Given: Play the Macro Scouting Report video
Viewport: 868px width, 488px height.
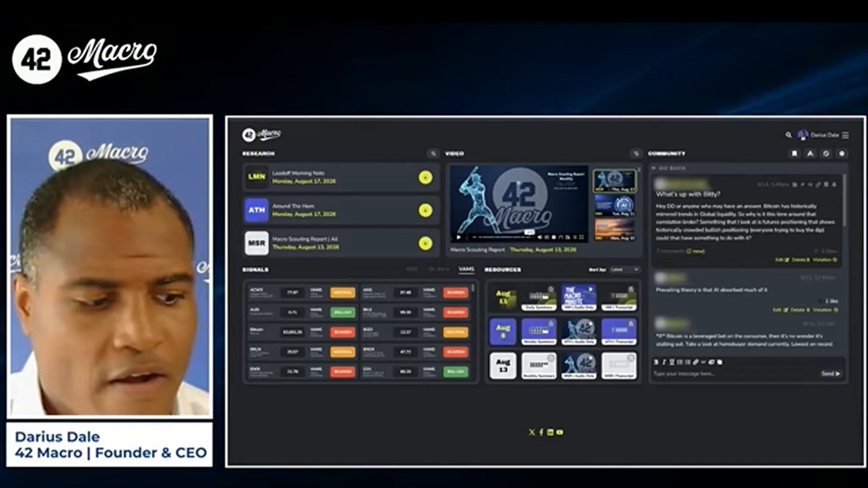Looking at the screenshot, I should pyautogui.click(x=459, y=237).
